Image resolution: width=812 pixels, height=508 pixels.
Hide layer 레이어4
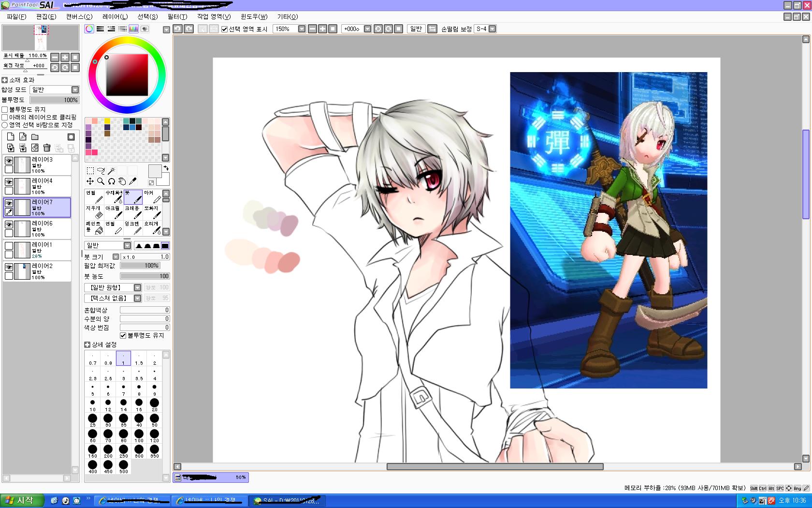tap(9, 182)
